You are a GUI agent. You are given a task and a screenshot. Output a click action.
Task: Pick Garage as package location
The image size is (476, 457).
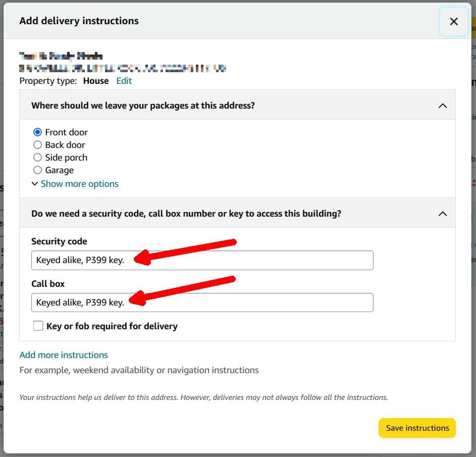[x=38, y=170]
